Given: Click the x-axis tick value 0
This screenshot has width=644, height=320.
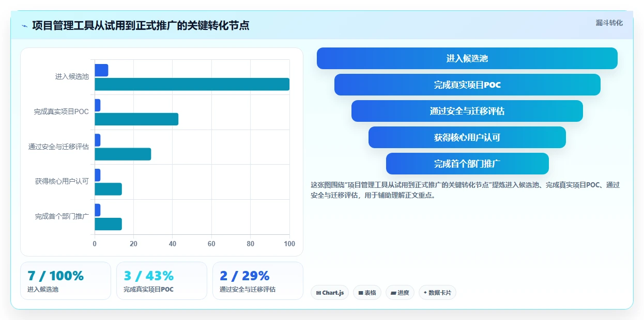Looking at the screenshot, I should coord(95,244).
